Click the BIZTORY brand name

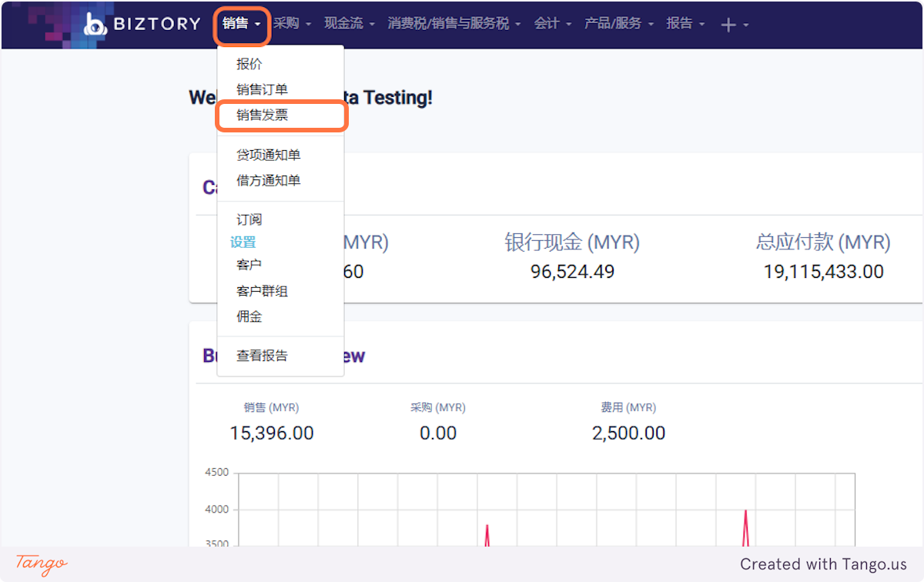[157, 24]
